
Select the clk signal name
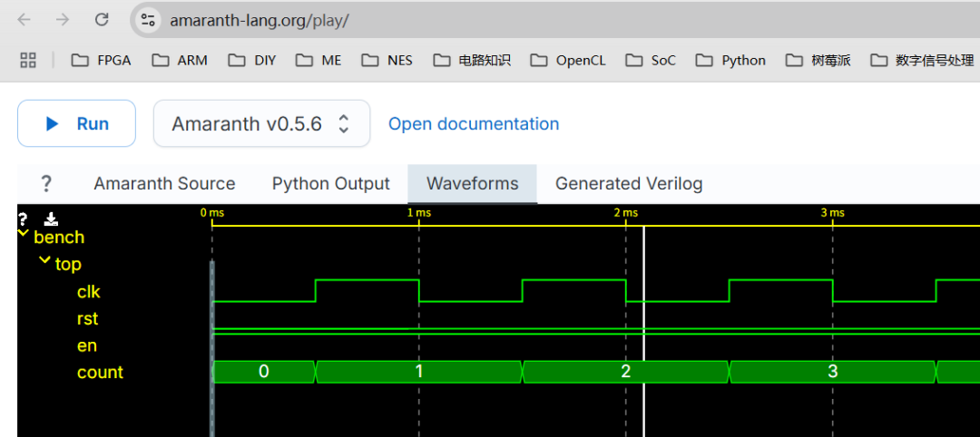coord(88,292)
